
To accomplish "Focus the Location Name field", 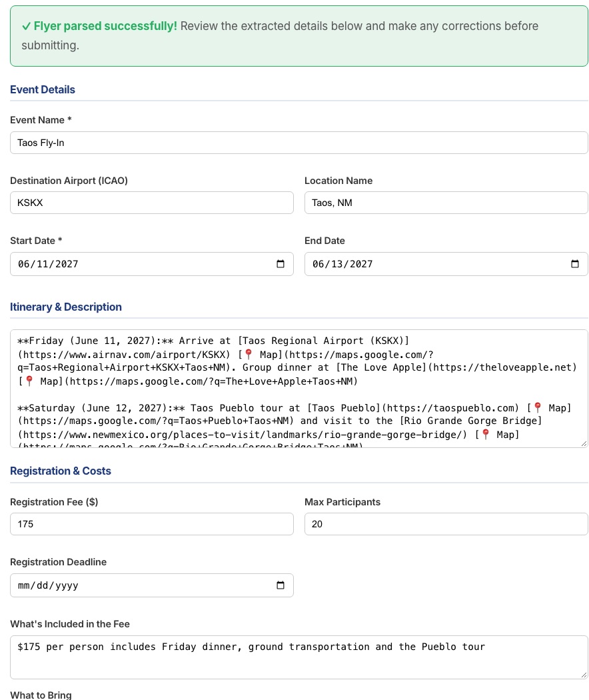I will [446, 203].
